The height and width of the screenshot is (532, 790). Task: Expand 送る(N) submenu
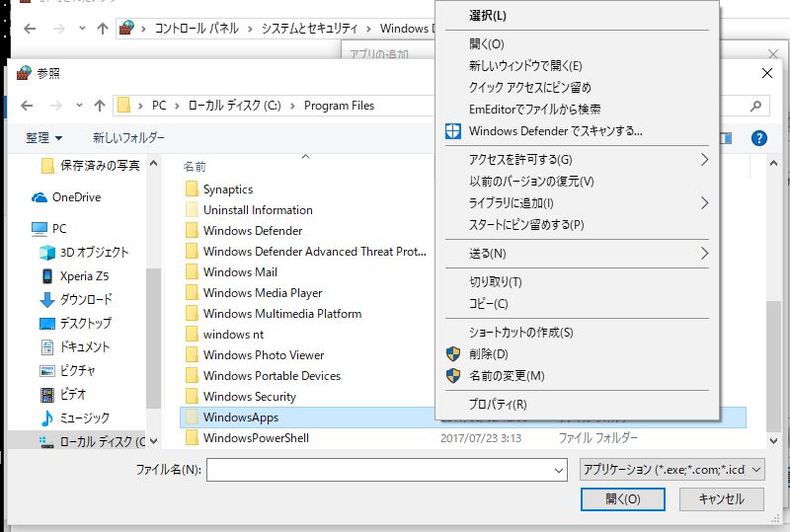[x=577, y=254]
